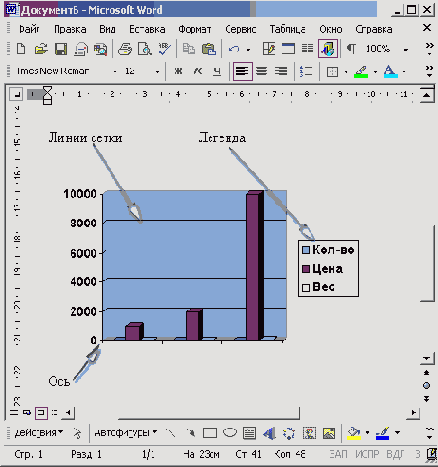Click the Oval shape drawing tool
438x467 pixels.
click(230, 433)
